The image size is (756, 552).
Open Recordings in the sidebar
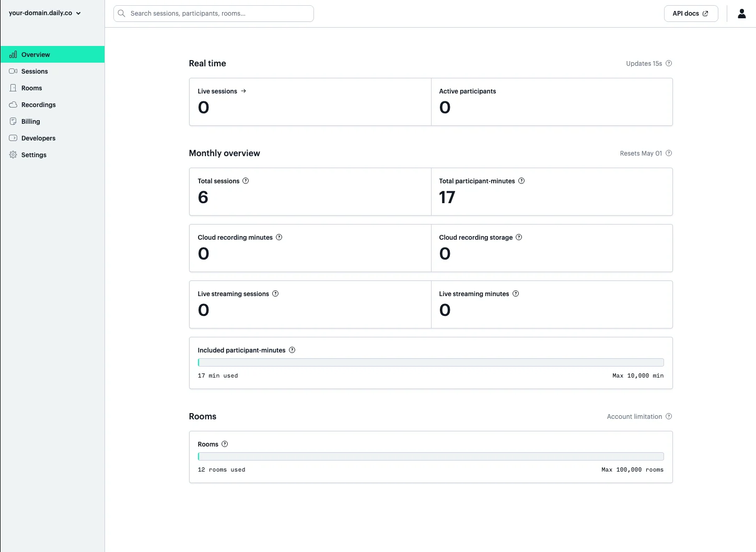tap(52, 104)
